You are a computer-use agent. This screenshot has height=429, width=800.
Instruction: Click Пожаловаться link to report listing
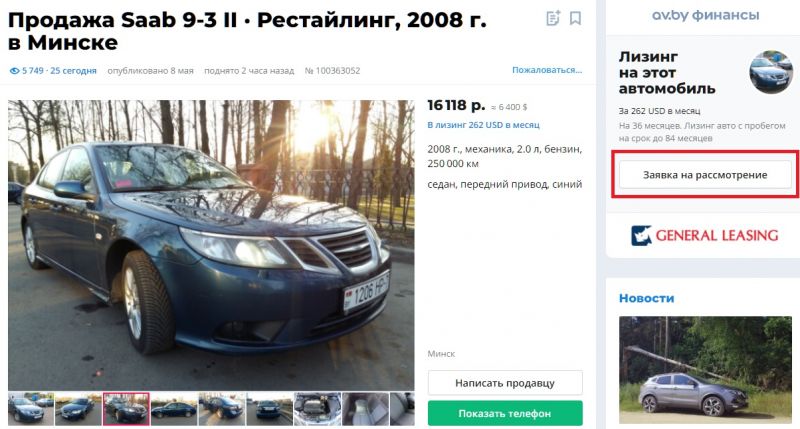[547, 70]
